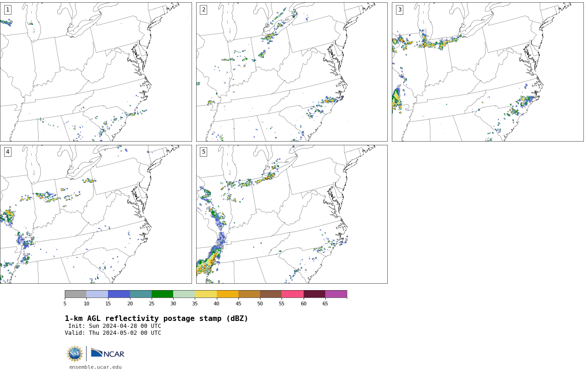Click the pale green 30-35 dBZ swatch

184,294
